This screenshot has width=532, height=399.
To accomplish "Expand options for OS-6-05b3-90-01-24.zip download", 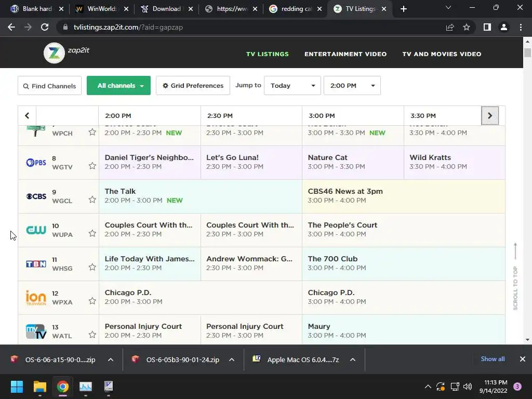I will pyautogui.click(x=232, y=360).
